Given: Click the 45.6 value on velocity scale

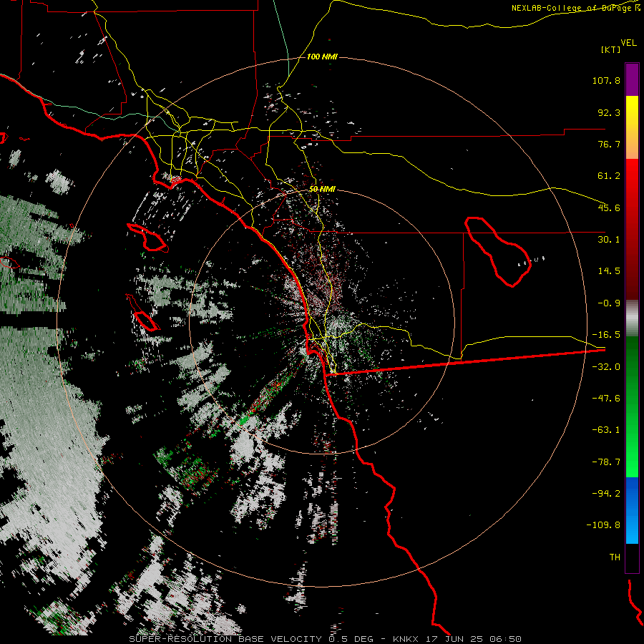Looking at the screenshot, I should [609, 208].
